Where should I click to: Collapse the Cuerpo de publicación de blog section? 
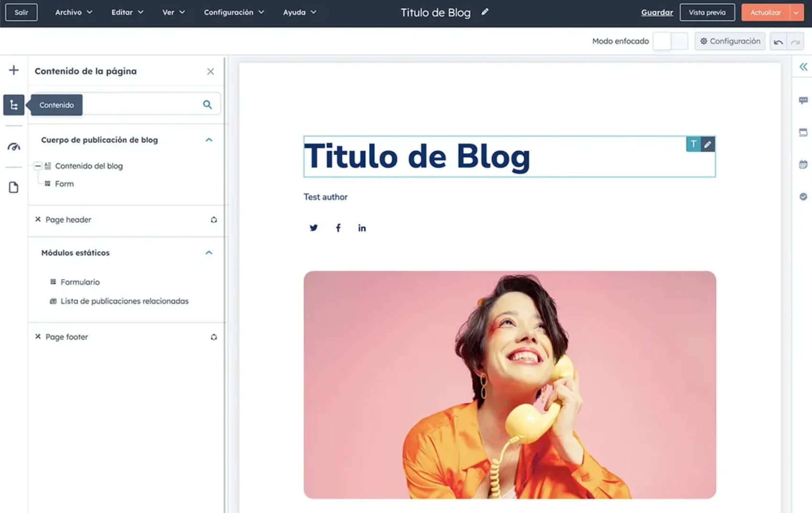(208, 140)
